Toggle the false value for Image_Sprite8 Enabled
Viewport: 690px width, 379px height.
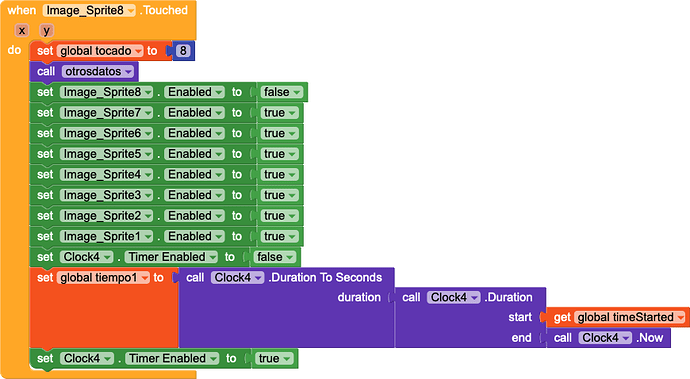(282, 92)
